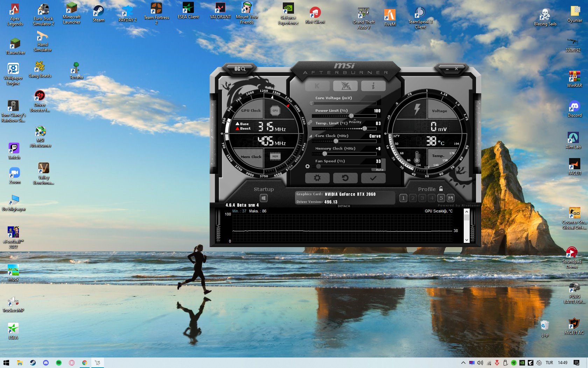Open the VALORANT desktop shortcut
This screenshot has height=368, width=588.
click(x=220, y=11)
